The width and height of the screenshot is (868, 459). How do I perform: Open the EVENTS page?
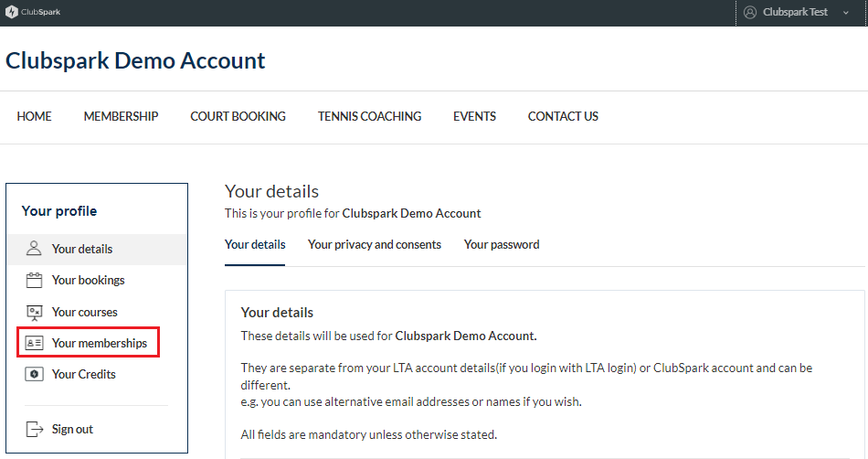(474, 116)
